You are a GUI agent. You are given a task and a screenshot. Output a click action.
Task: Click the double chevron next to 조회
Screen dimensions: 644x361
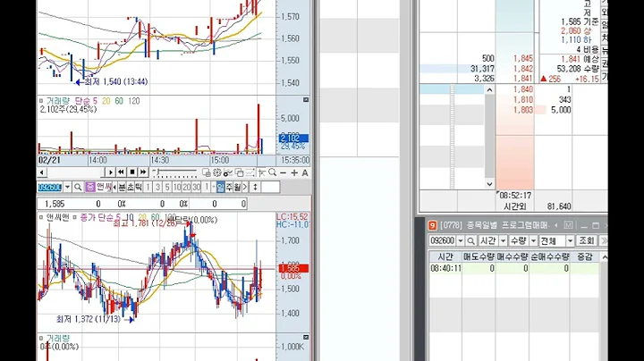click(x=603, y=240)
